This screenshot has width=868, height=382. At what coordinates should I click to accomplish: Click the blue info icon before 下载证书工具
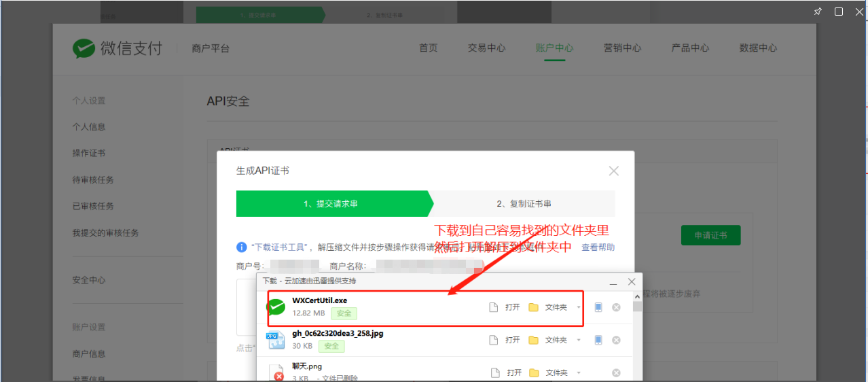tap(241, 247)
